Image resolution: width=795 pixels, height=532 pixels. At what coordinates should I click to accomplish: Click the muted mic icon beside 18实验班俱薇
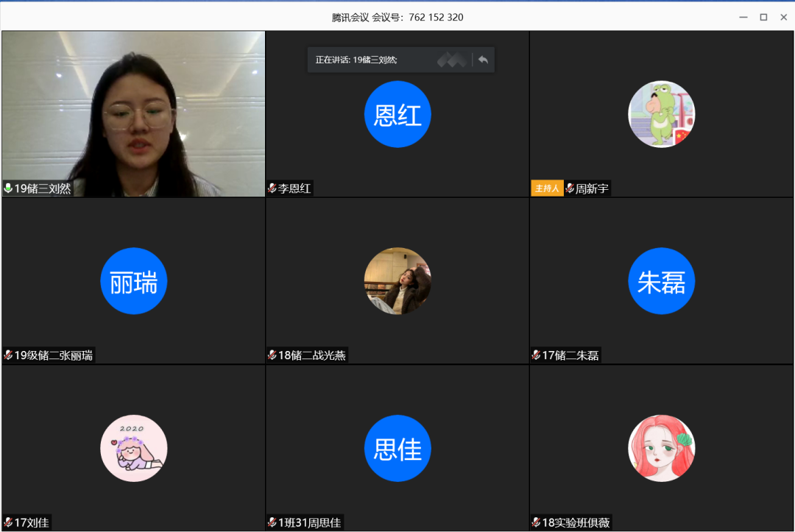(x=536, y=522)
